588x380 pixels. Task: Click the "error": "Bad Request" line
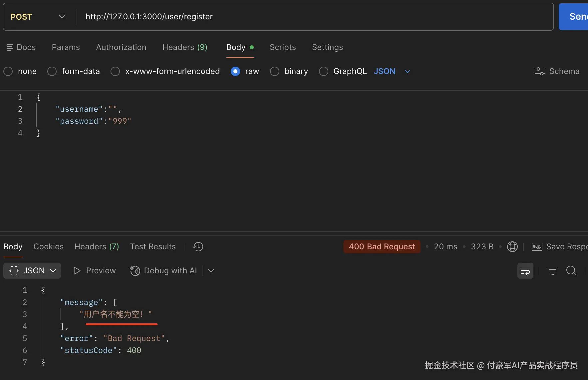(115, 338)
